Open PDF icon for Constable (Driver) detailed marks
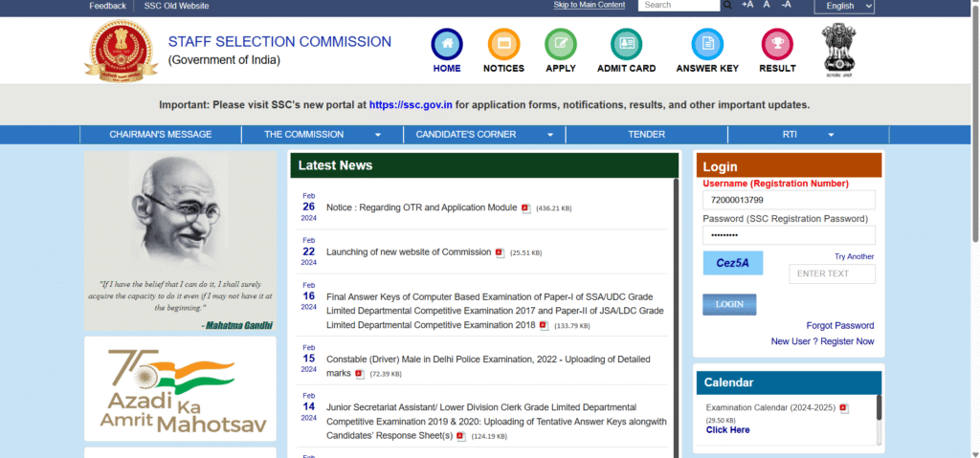Viewport: 980px width, 458px height. [x=360, y=374]
